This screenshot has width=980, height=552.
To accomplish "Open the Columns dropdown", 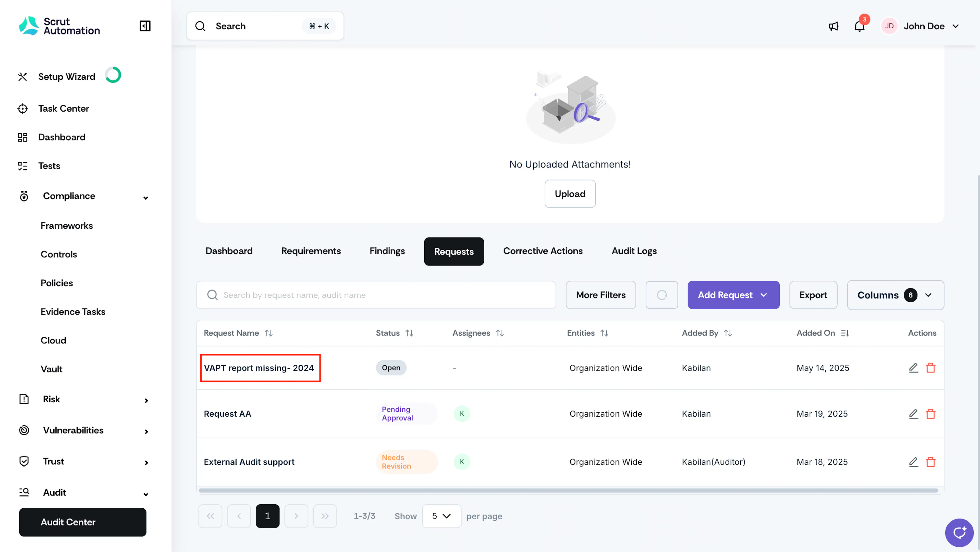I will [895, 295].
